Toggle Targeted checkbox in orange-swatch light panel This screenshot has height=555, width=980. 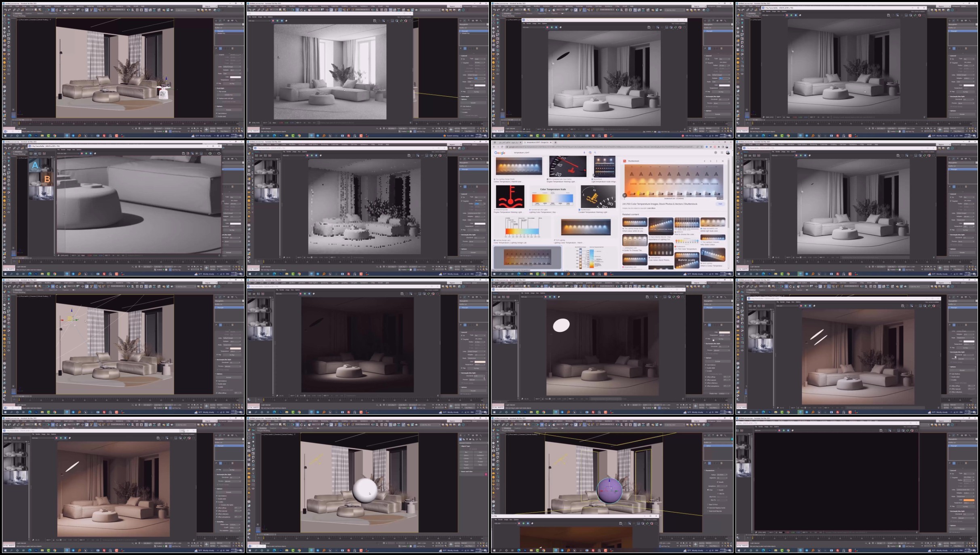click(950, 477)
